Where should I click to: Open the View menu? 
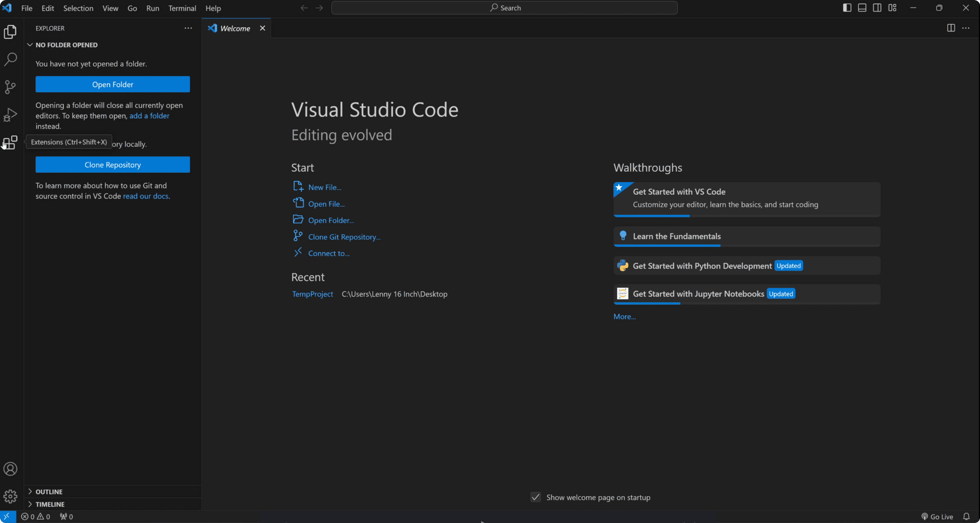pos(110,8)
